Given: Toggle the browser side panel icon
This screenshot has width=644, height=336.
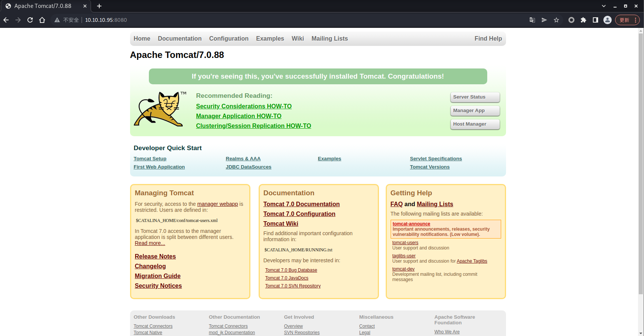Looking at the screenshot, I should [x=596, y=20].
